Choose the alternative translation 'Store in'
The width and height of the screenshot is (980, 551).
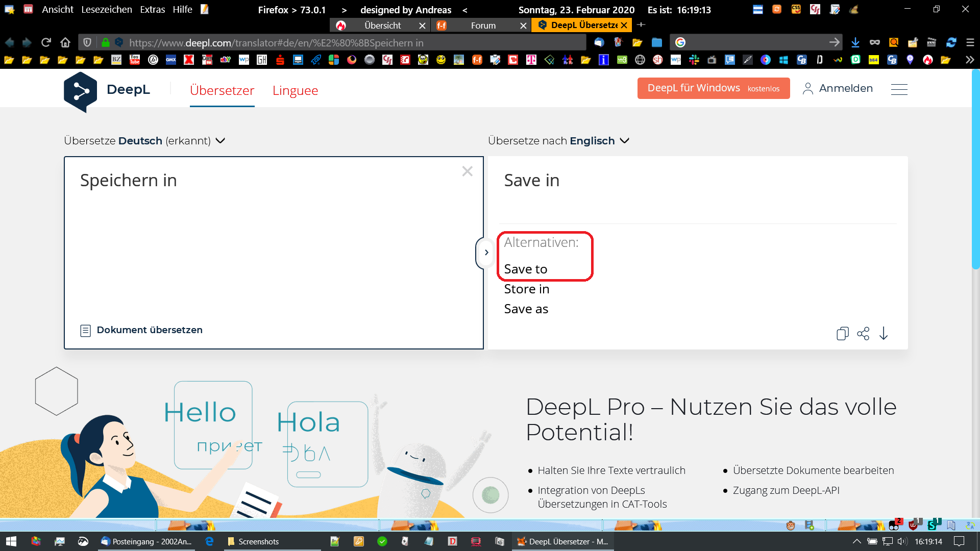point(526,289)
